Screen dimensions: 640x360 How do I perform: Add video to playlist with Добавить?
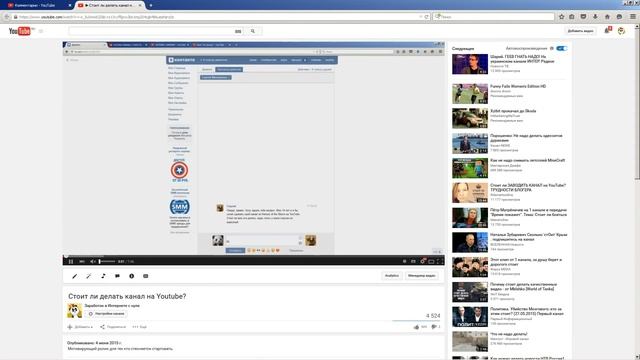coord(80,327)
